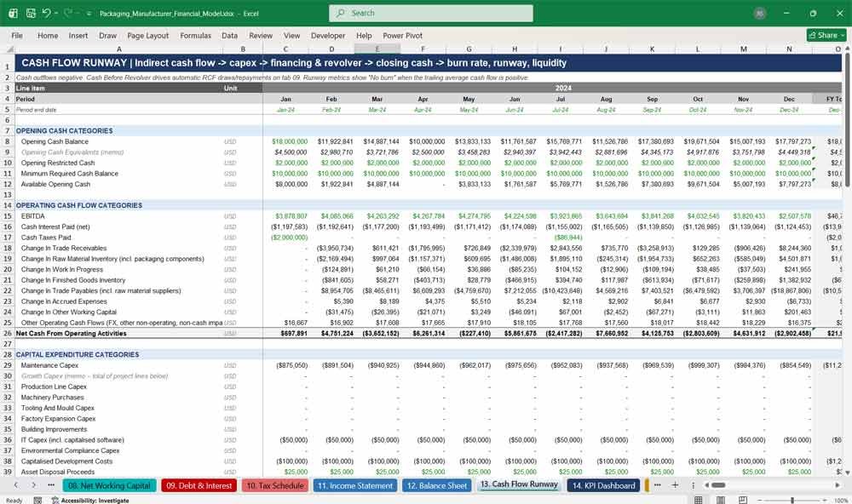Click Net Cash From Operating Activities label
The width and height of the screenshot is (852, 504).
pyautogui.click(x=72, y=334)
